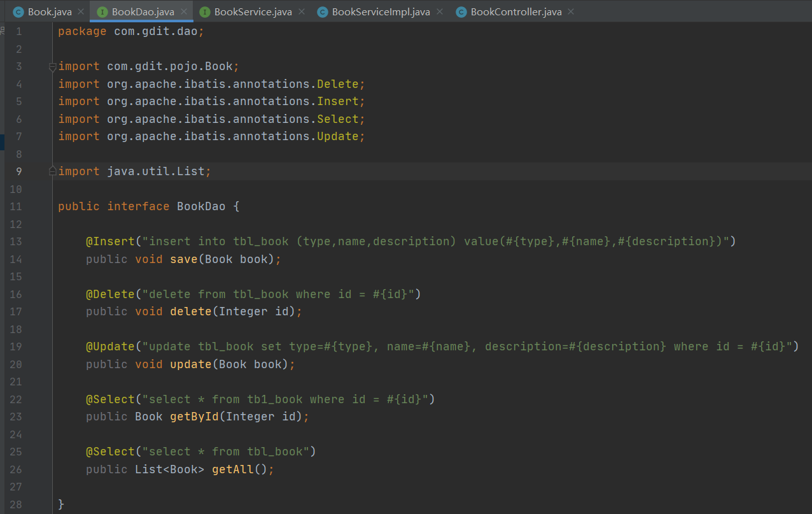Click the com.gdit.pojo.Book import
The width and height of the screenshot is (812, 514).
coord(171,66)
